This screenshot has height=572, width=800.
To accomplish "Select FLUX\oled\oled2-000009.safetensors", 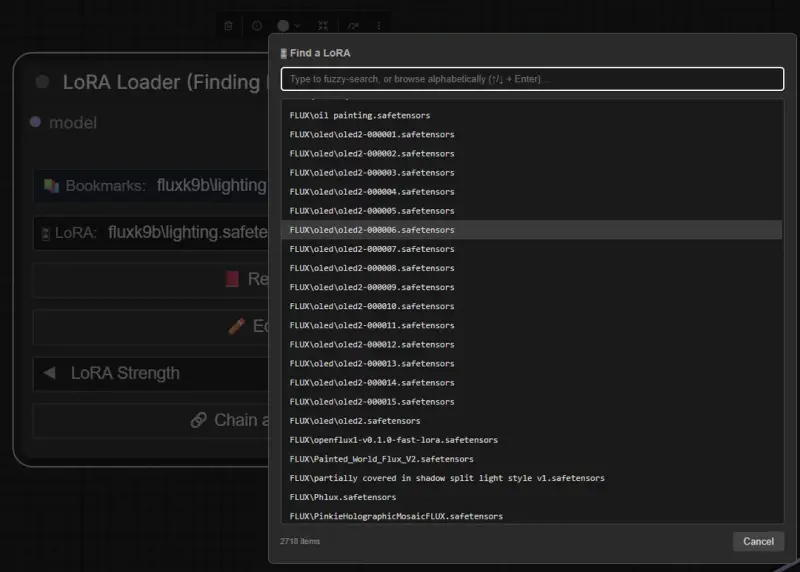I will click(532, 287).
